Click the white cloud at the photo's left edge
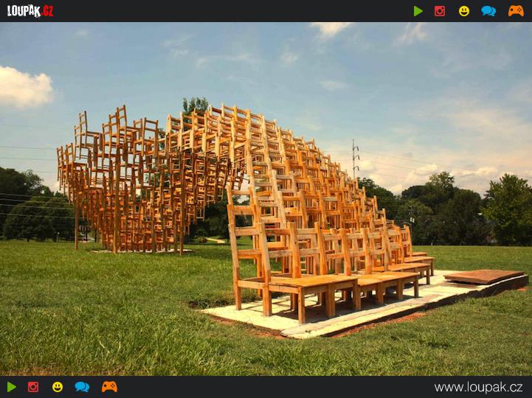The image size is (532, 398). 24,88
